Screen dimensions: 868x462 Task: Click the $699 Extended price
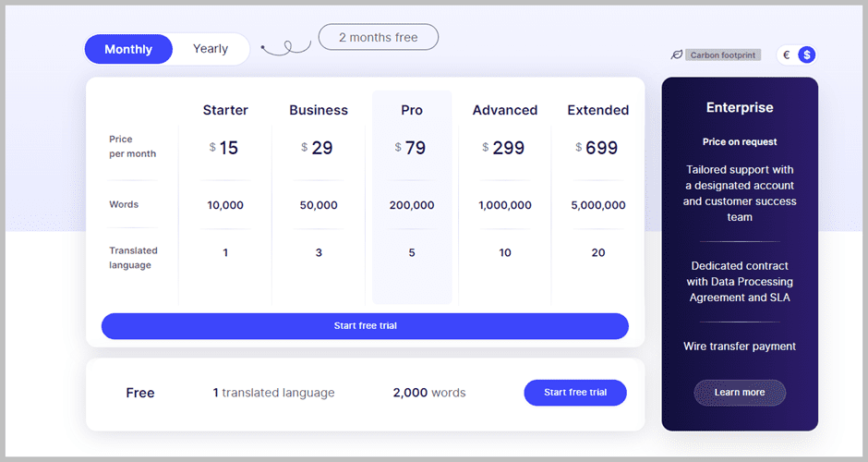click(597, 148)
